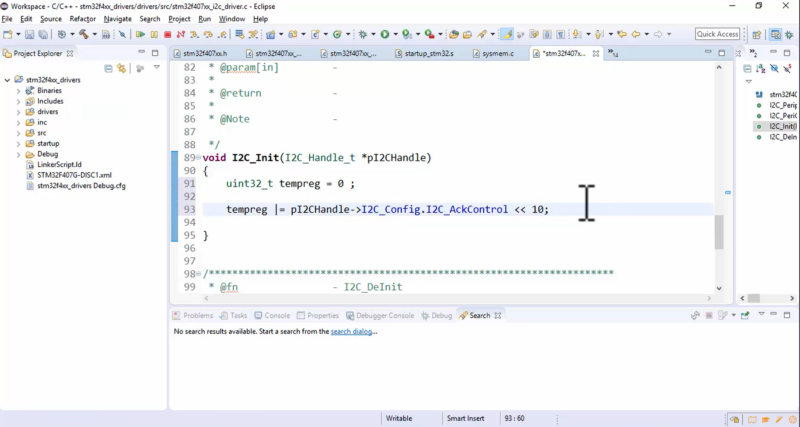Click Back navigation arrow icon

click(x=636, y=34)
